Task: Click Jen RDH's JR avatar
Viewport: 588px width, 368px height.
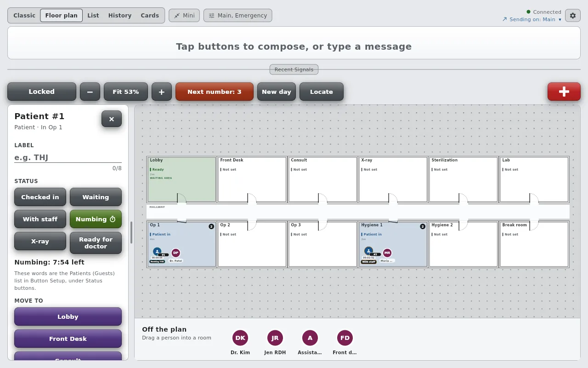Action: (275, 338)
